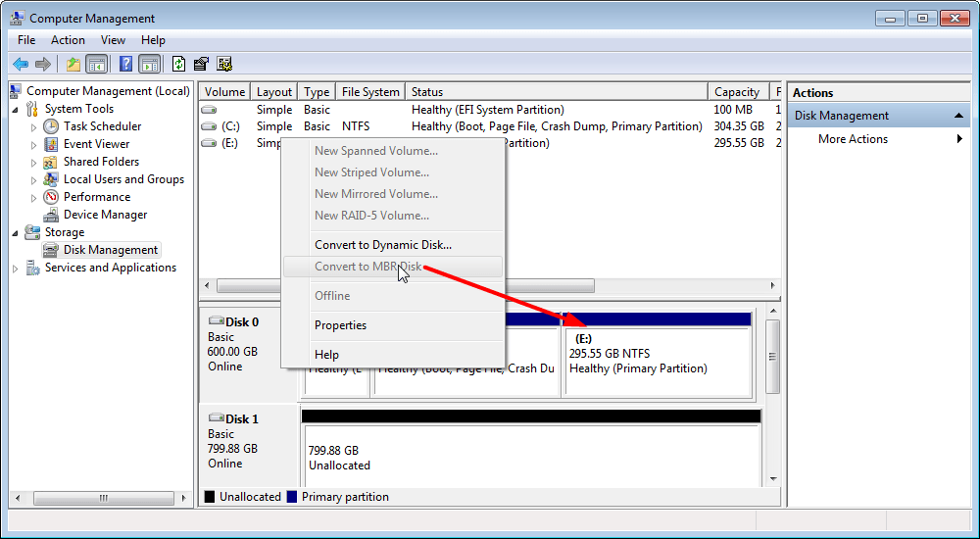Collapse the System Tools expander arrow
980x539 pixels.
coord(16,109)
